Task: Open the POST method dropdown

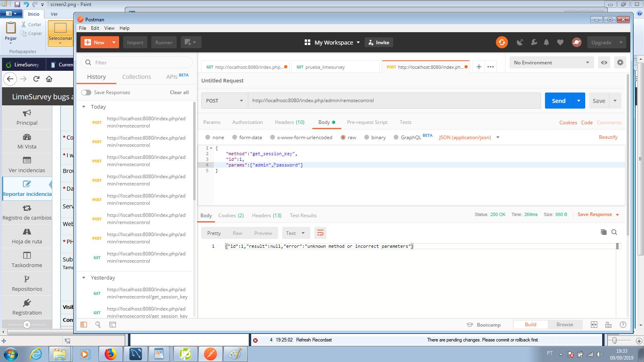Action: tap(225, 101)
